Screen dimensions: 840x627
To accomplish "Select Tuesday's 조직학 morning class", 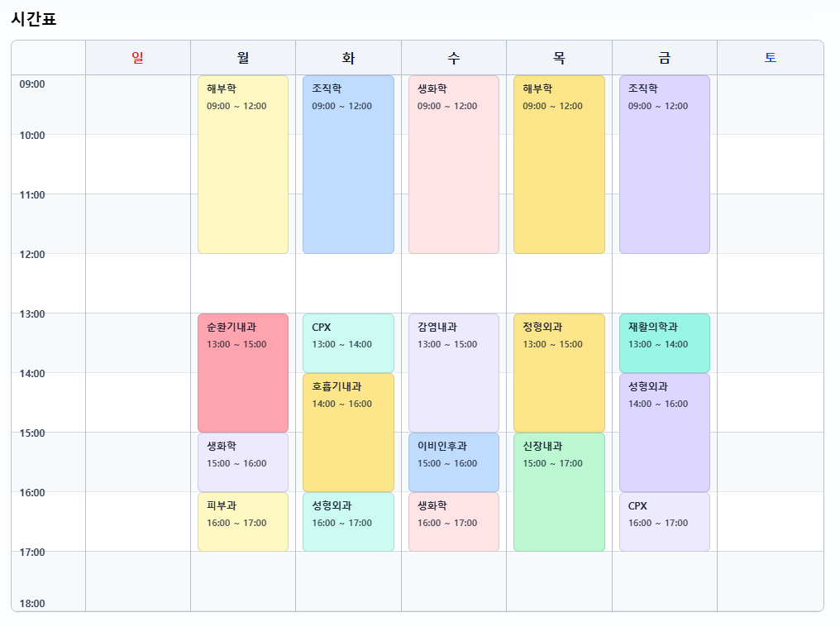I will (x=348, y=165).
